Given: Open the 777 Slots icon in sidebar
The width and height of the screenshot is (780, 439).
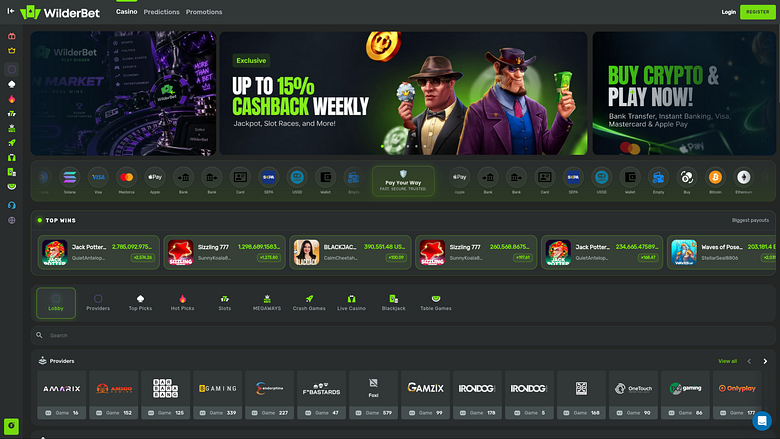Looking at the screenshot, I should 11,113.
